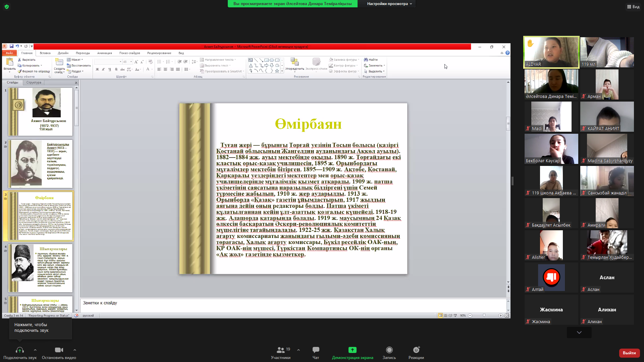The height and width of the screenshot is (362, 644).
Task: Click the Reactions smiley icon
Action: [x=416, y=350]
